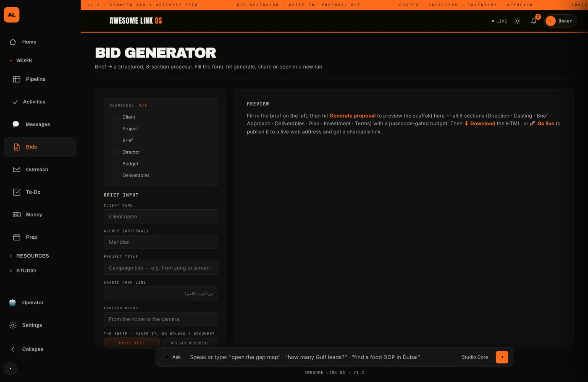Click the Download link in preview

point(480,124)
